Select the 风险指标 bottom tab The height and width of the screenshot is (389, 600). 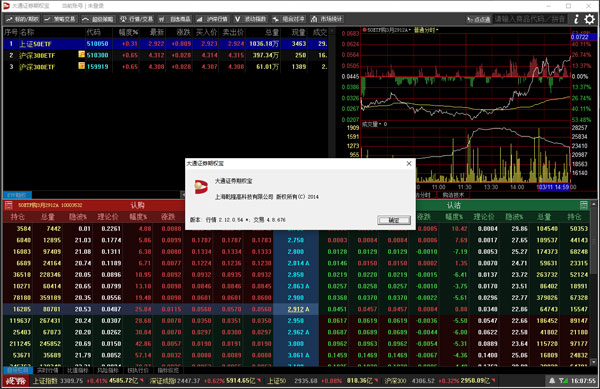tap(108, 370)
